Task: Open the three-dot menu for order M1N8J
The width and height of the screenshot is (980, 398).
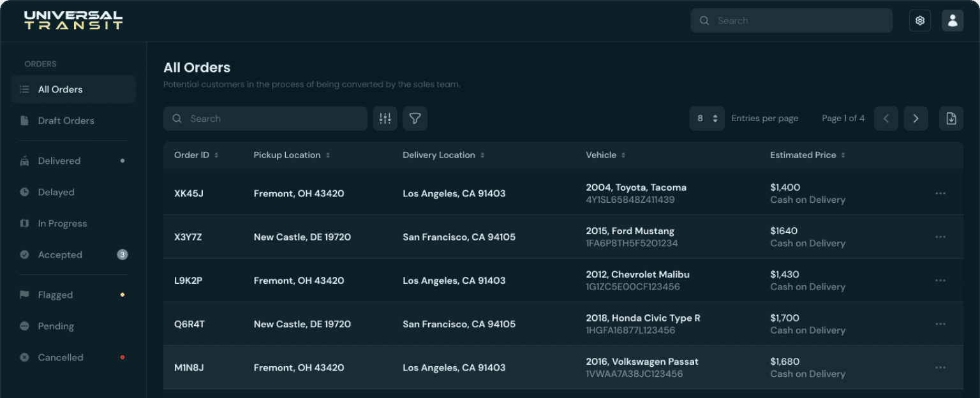Action: (x=940, y=367)
